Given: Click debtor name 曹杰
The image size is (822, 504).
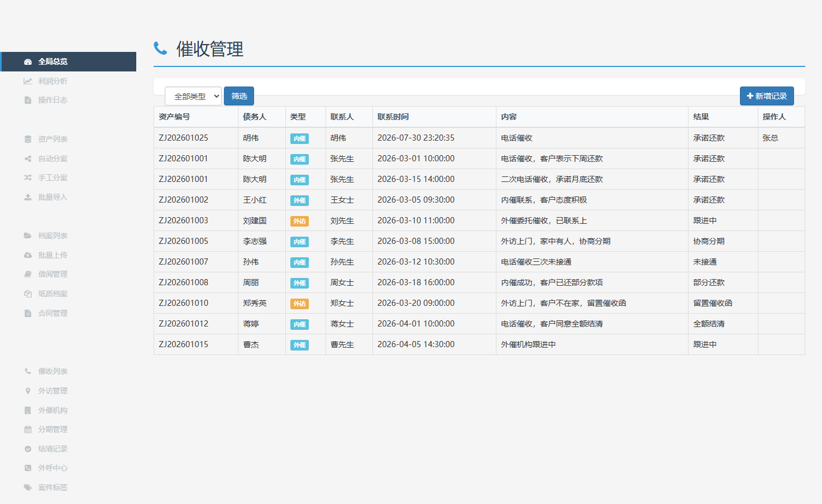Looking at the screenshot, I should pyautogui.click(x=251, y=344).
